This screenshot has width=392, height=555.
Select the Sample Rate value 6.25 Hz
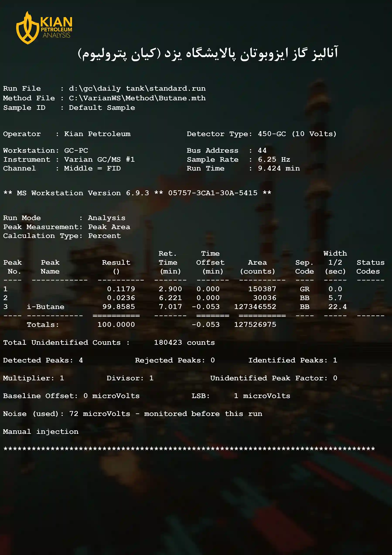coord(274,160)
